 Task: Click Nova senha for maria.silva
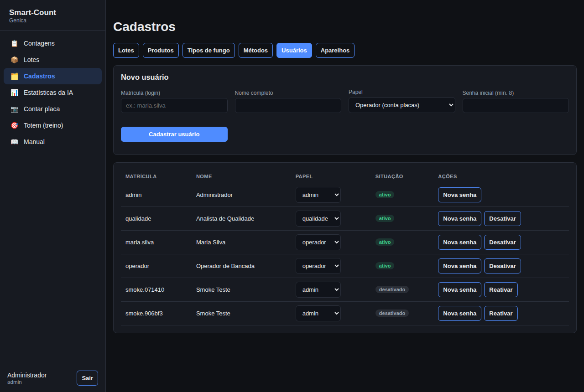point(459,242)
